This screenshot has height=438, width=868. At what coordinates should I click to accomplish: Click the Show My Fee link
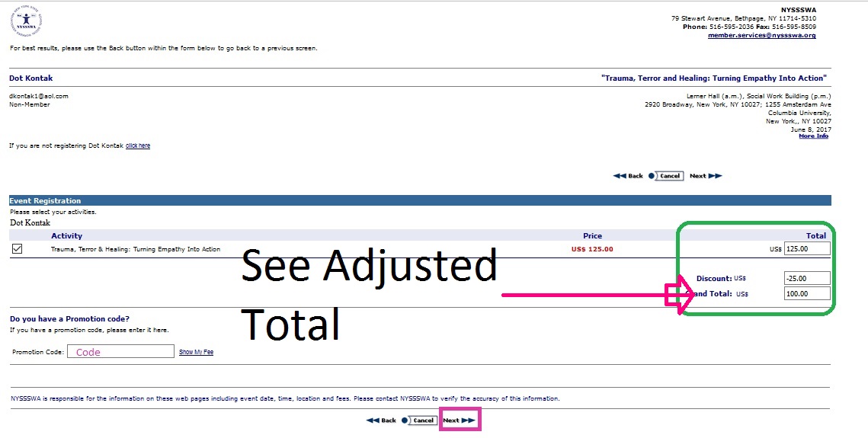point(196,352)
